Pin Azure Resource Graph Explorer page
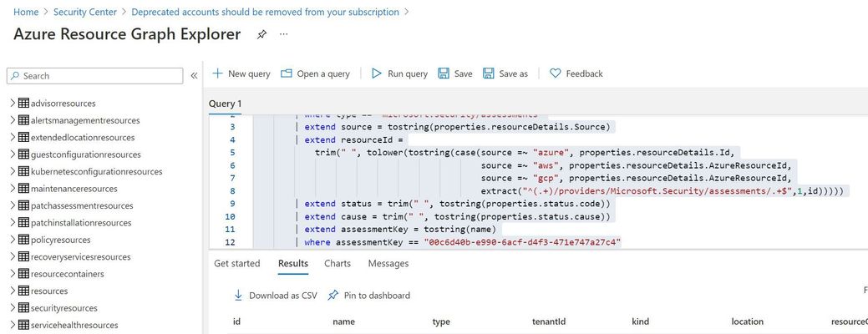The image size is (868, 334). click(261, 34)
